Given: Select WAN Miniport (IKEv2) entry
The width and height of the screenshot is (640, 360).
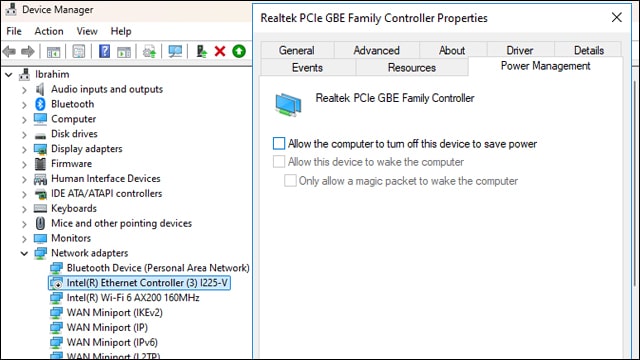Looking at the screenshot, I should (115, 313).
